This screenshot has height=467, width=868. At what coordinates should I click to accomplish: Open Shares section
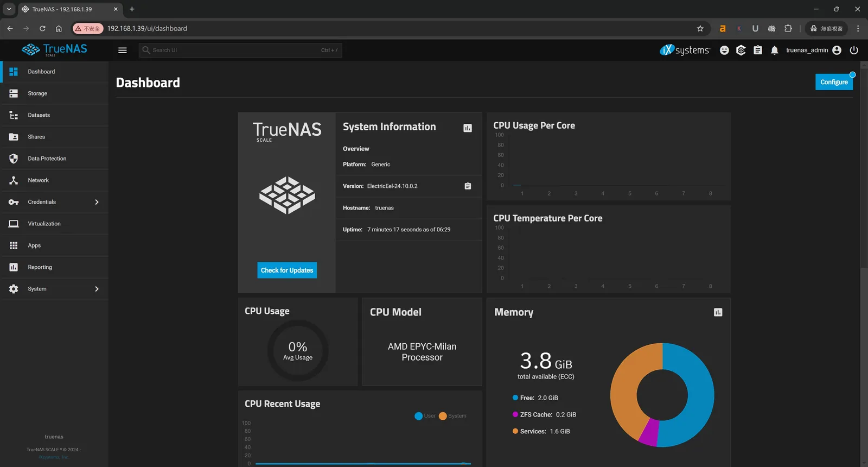pos(54,137)
